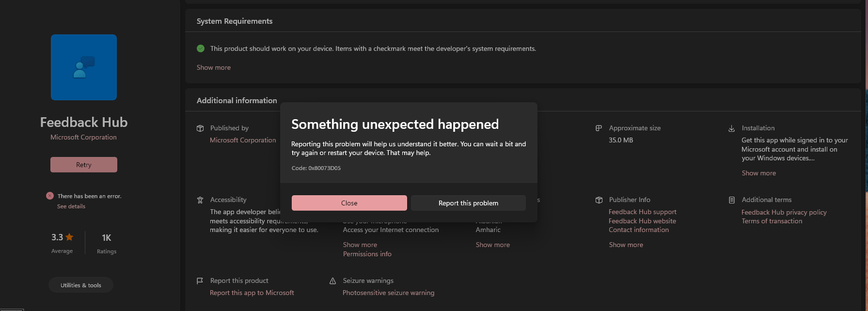This screenshot has height=311, width=868.
Task: Click Report this app to Microsoft
Action: 252,293
